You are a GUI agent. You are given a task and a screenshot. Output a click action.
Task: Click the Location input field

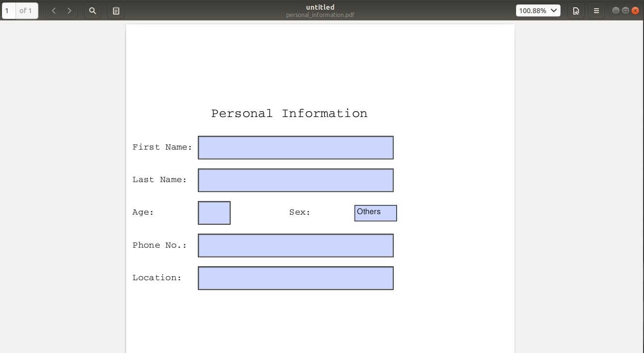(296, 278)
